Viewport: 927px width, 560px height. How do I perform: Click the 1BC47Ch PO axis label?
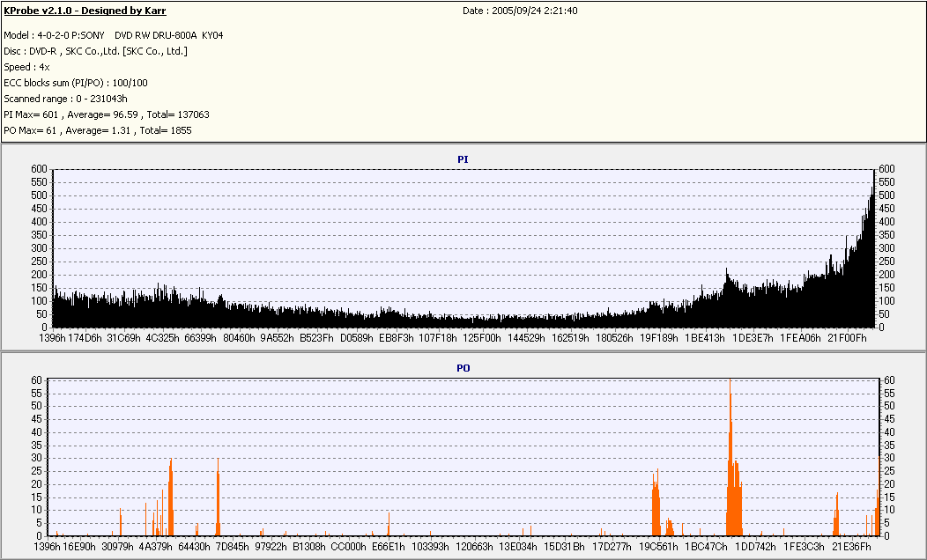click(706, 547)
